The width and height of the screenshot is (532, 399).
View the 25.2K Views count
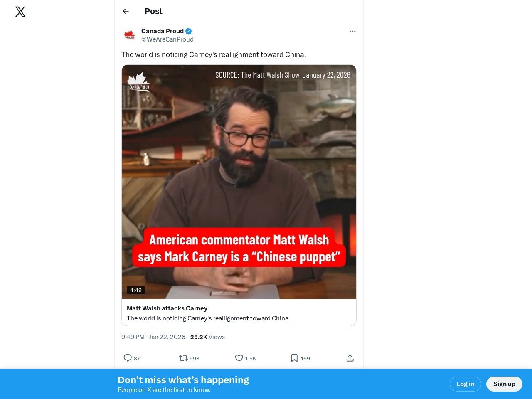(x=207, y=337)
